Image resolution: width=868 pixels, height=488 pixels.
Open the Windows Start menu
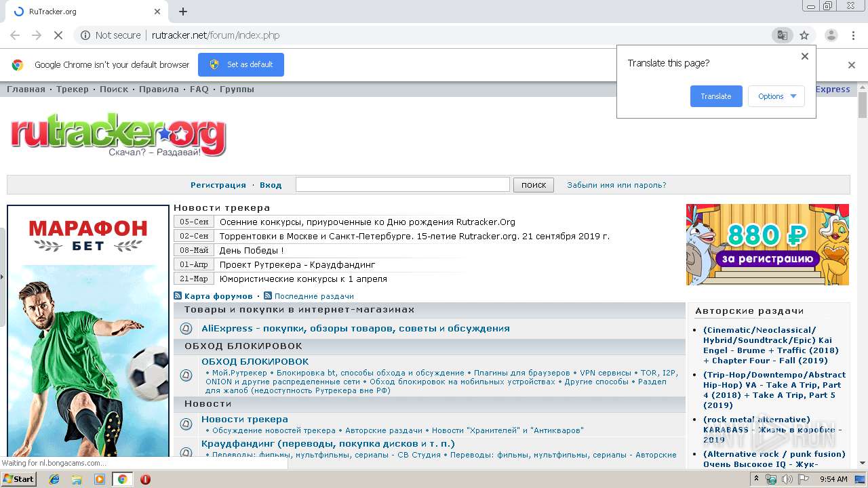(x=18, y=479)
